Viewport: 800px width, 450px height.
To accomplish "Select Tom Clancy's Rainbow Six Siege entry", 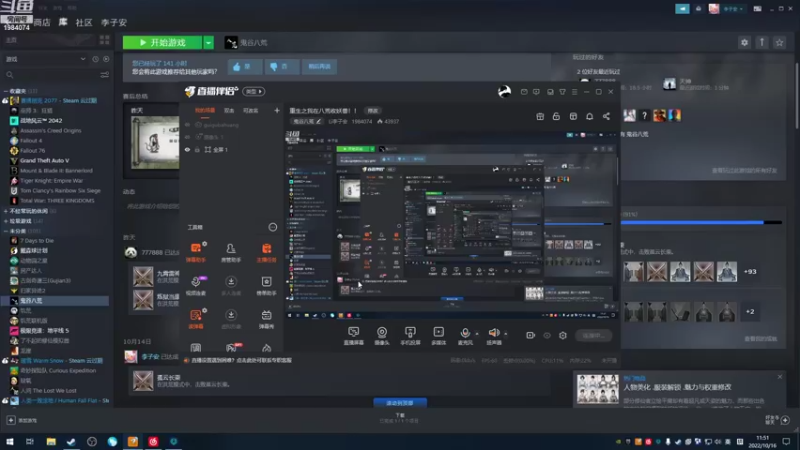I will tap(60, 191).
